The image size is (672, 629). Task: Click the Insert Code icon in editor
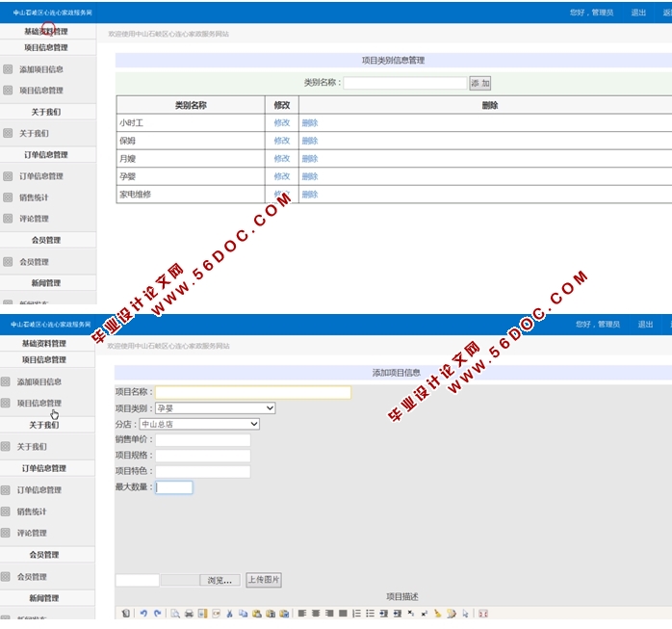[x=216, y=614]
